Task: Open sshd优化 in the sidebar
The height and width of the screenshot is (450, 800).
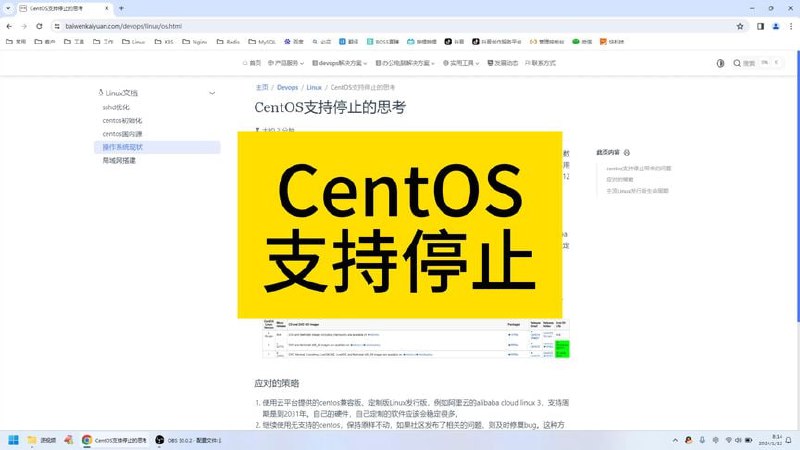Action: click(x=116, y=107)
